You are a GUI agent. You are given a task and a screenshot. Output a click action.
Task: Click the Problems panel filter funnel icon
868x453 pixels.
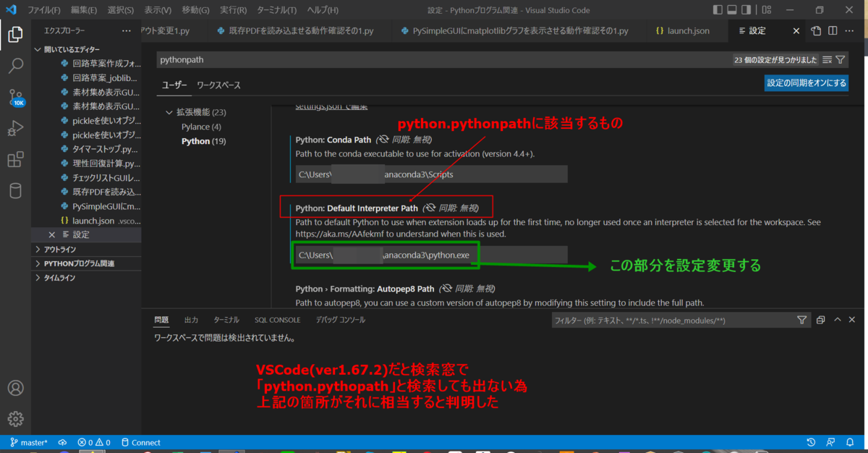click(x=801, y=320)
